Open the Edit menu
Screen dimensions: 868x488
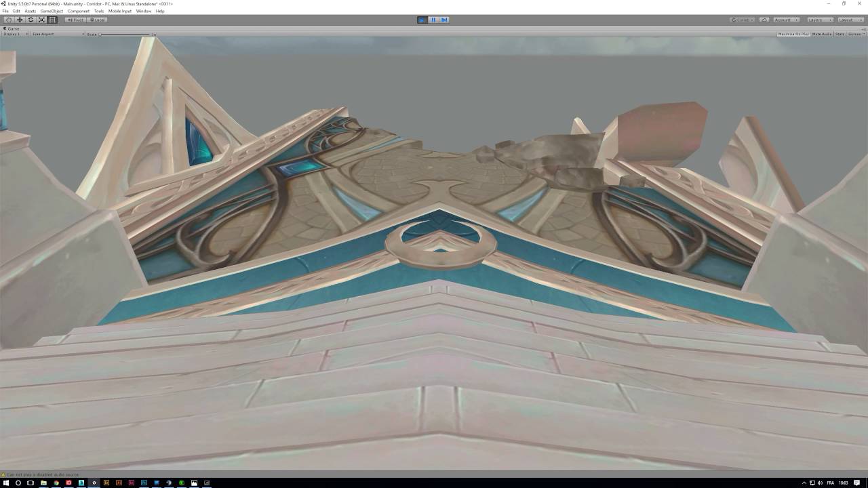16,11
